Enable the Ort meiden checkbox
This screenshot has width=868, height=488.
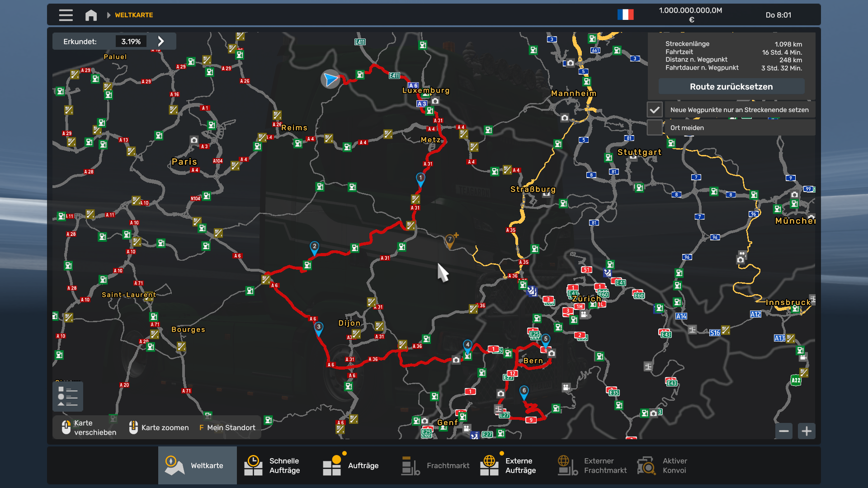pyautogui.click(x=655, y=128)
